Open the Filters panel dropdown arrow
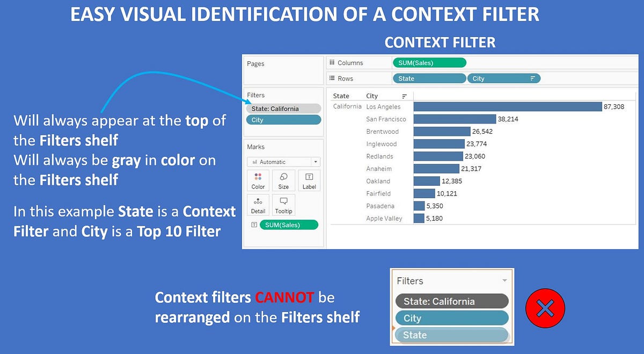The width and height of the screenshot is (644, 354). pos(504,280)
